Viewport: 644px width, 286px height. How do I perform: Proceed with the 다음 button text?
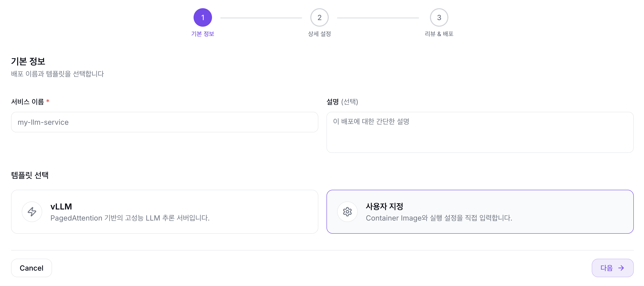tap(606, 268)
